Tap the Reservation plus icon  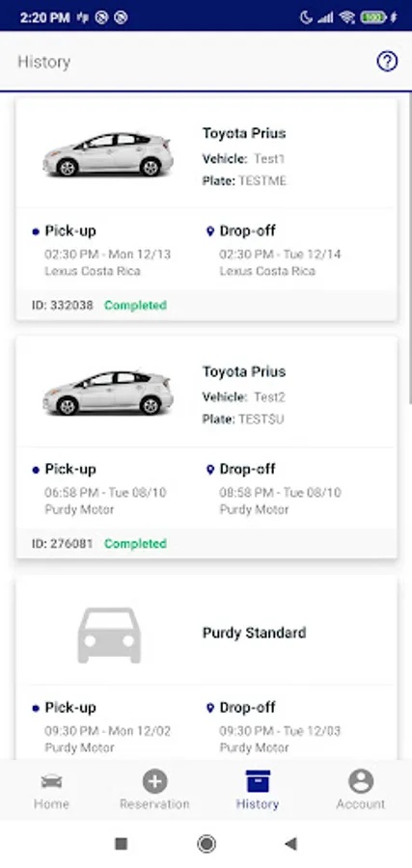pyautogui.click(x=154, y=781)
